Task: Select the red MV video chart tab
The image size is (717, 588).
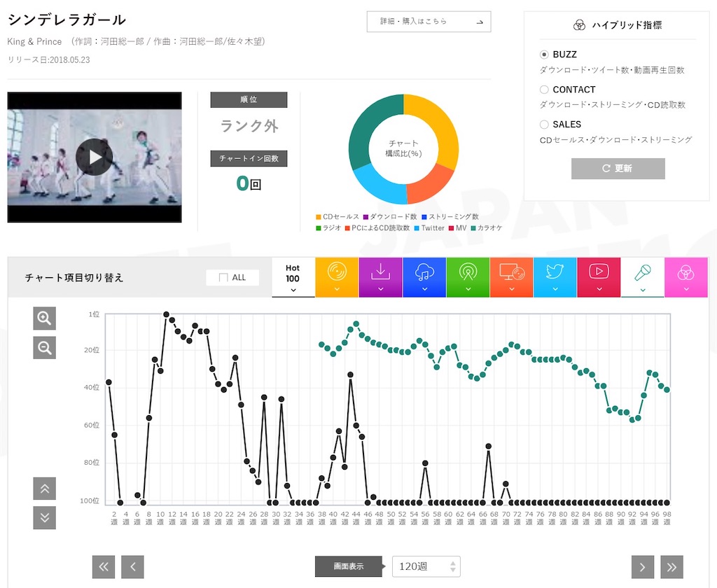Action: [x=599, y=277]
